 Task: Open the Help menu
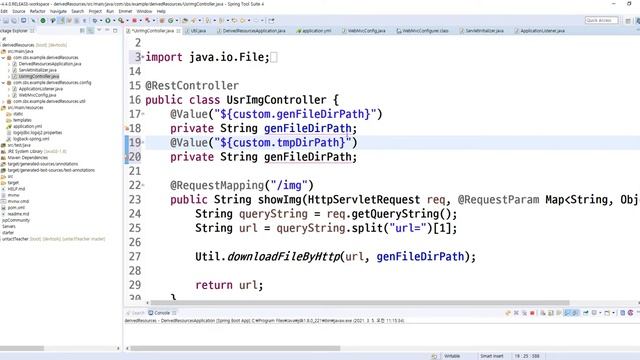[x=161, y=11]
